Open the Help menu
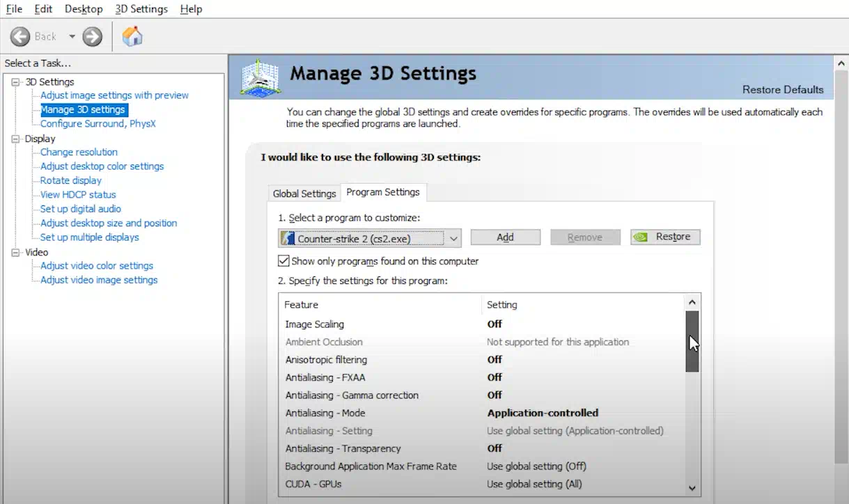Screen dimensions: 849x504 click(191, 9)
